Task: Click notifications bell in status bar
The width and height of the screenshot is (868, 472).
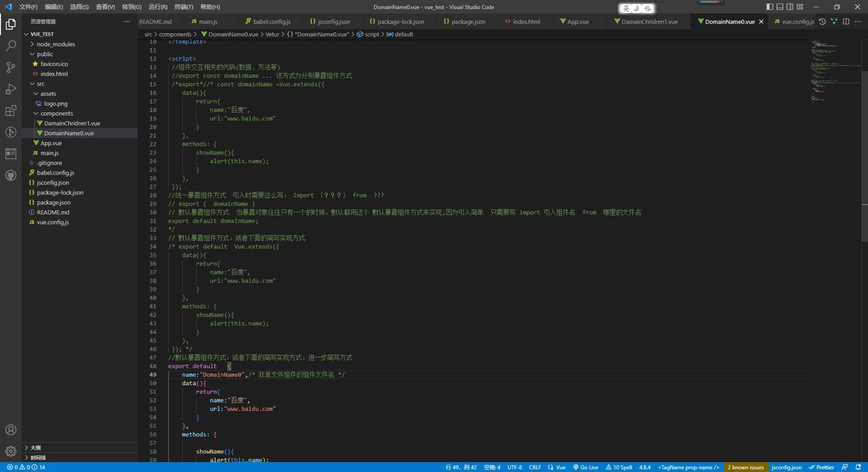Action: 858,467
